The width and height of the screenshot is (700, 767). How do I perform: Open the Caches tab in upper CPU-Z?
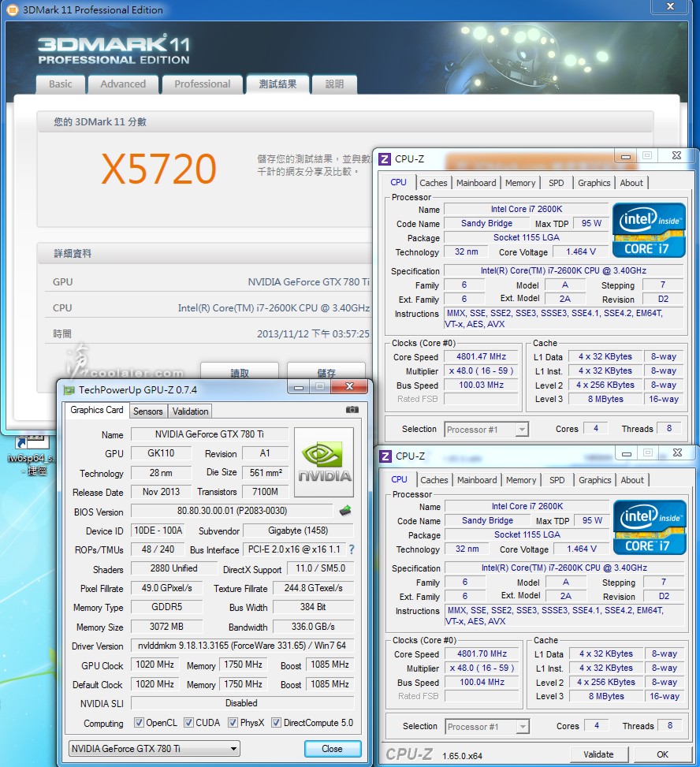pos(434,183)
